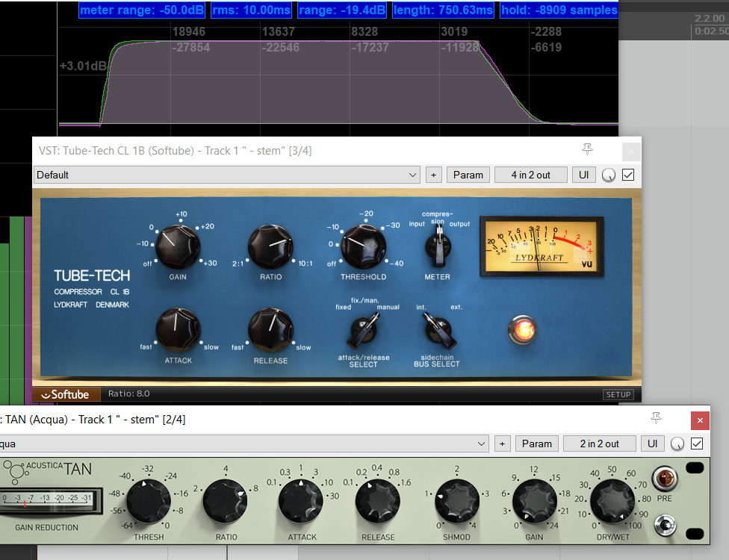Open the 4 in 2 out routing button
The image size is (729, 560).
(x=530, y=175)
